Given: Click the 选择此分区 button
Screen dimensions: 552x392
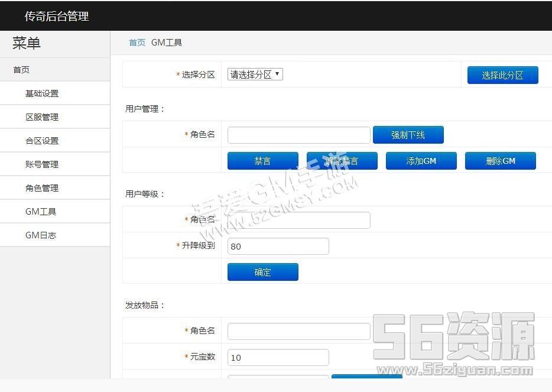Looking at the screenshot, I should pyautogui.click(x=502, y=75).
